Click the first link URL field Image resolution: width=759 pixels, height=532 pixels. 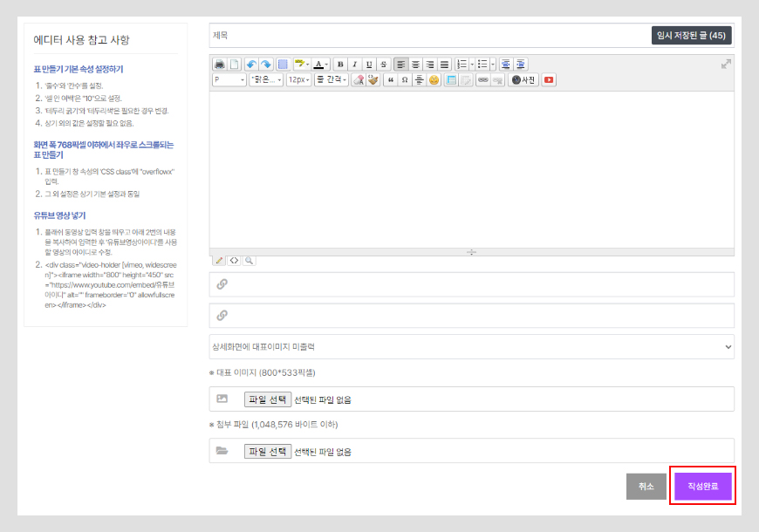(471, 284)
